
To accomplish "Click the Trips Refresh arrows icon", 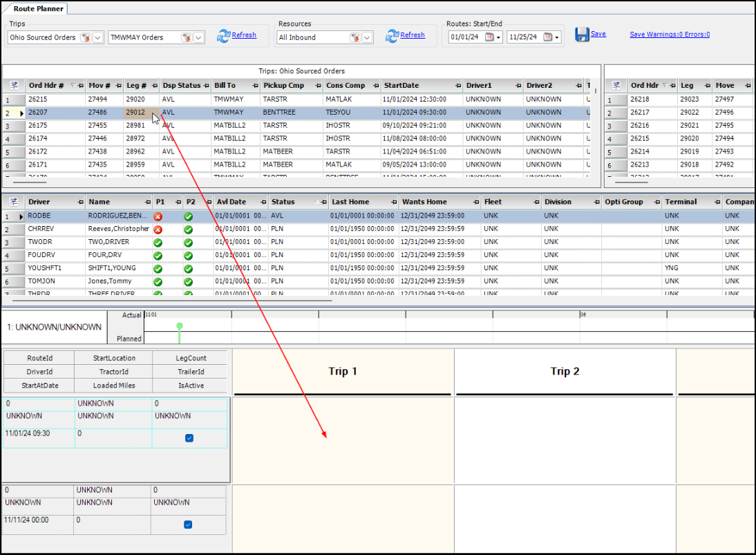I will coord(223,36).
